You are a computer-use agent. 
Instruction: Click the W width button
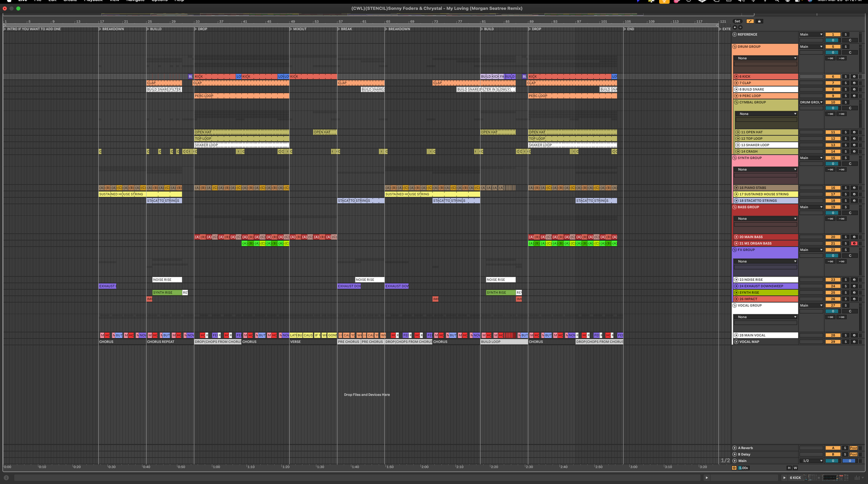coord(795,468)
